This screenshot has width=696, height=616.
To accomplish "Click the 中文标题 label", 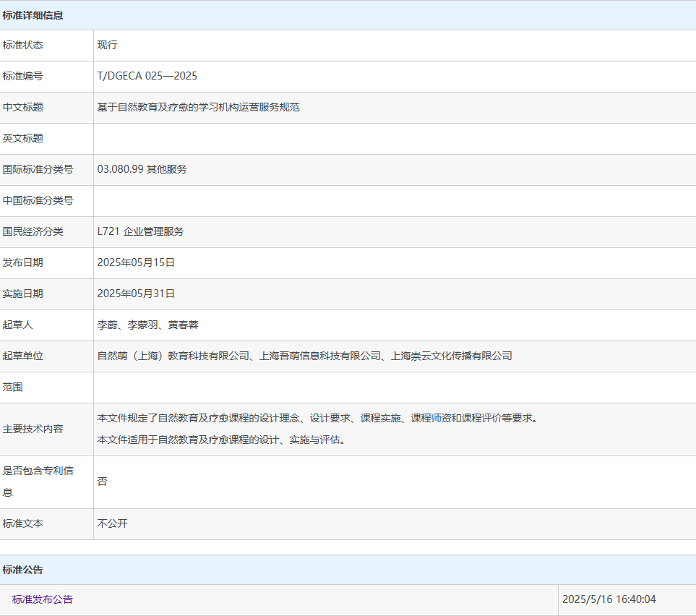I will pos(22,107).
